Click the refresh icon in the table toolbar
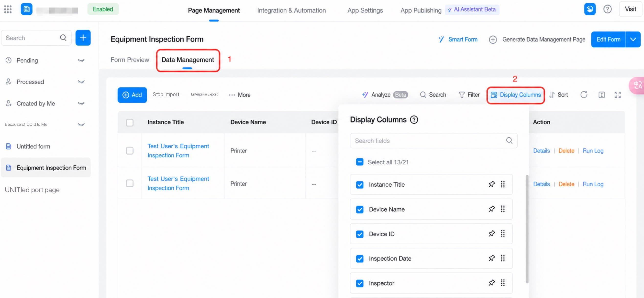644x298 pixels. 584,95
